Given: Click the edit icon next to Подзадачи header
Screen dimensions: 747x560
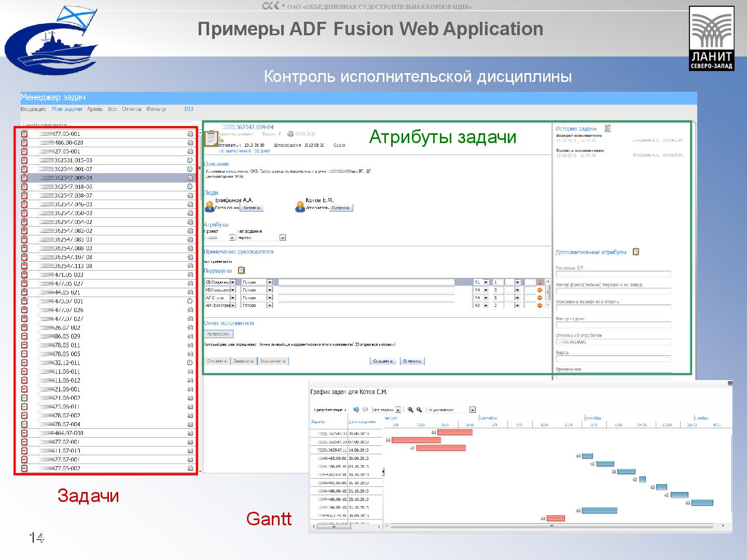Looking at the screenshot, I should point(241,270).
